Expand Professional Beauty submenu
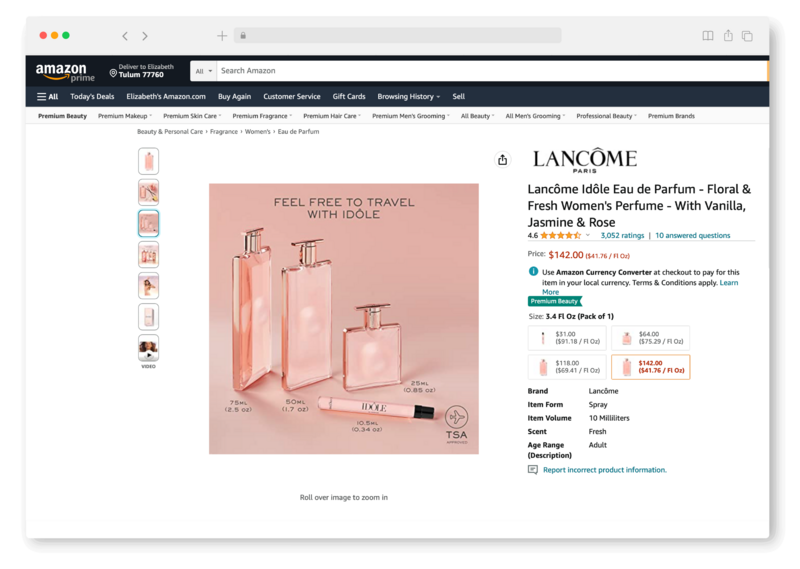Viewport: 800px width, 569px height. pos(607,116)
